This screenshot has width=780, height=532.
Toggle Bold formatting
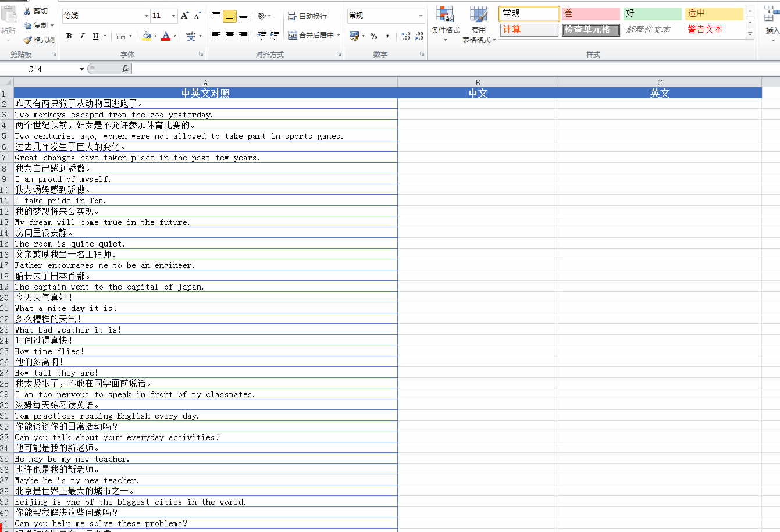coord(69,36)
